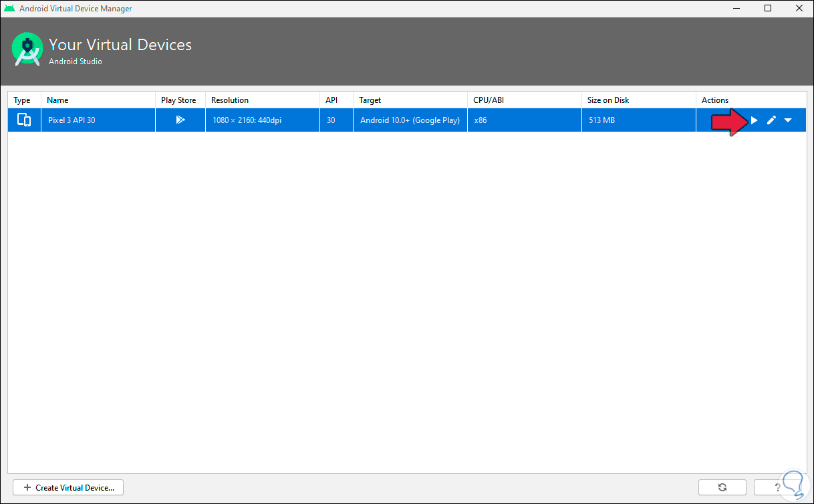Edit the Pixel 3 API 30 device
814x504 pixels.
click(771, 120)
